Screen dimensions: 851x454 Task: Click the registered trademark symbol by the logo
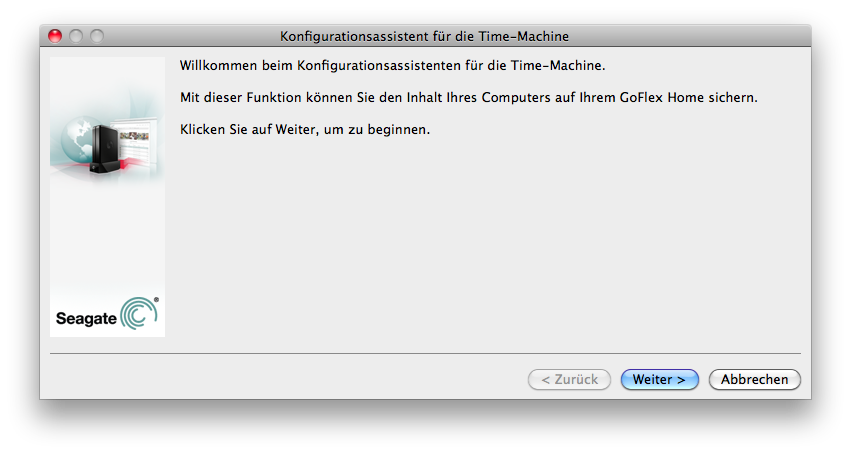click(156, 299)
